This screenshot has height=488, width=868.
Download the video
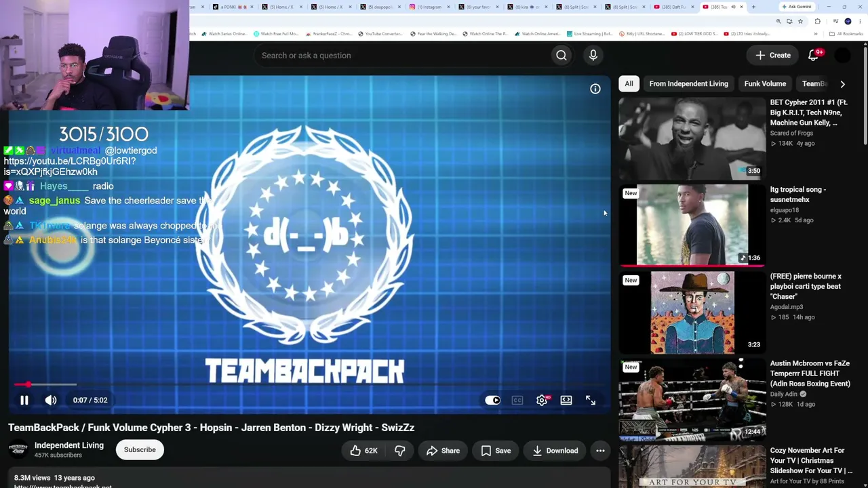click(555, 451)
